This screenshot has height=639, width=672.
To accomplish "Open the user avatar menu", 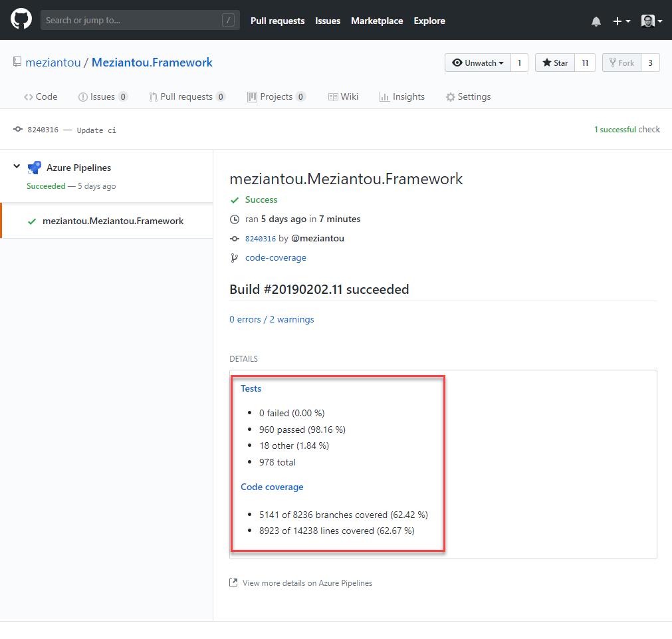I will [x=651, y=21].
